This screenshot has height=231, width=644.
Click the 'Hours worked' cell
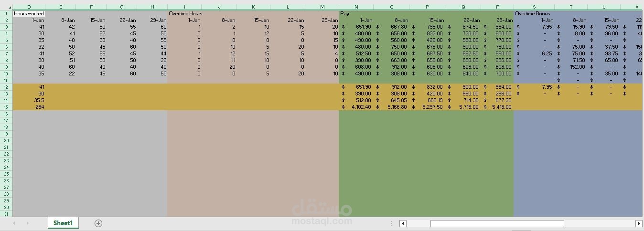(x=29, y=13)
